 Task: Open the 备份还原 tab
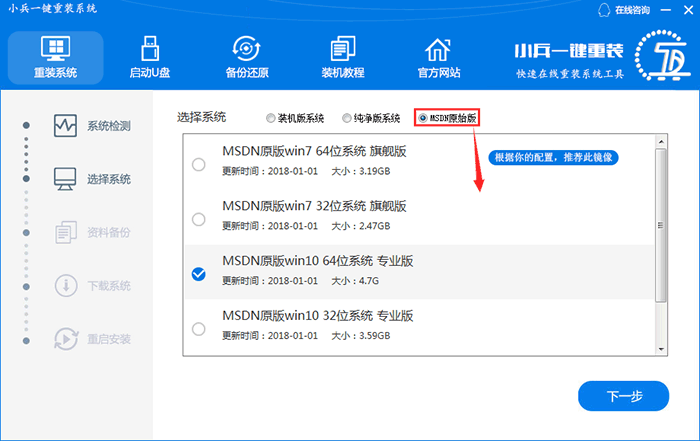pos(247,58)
